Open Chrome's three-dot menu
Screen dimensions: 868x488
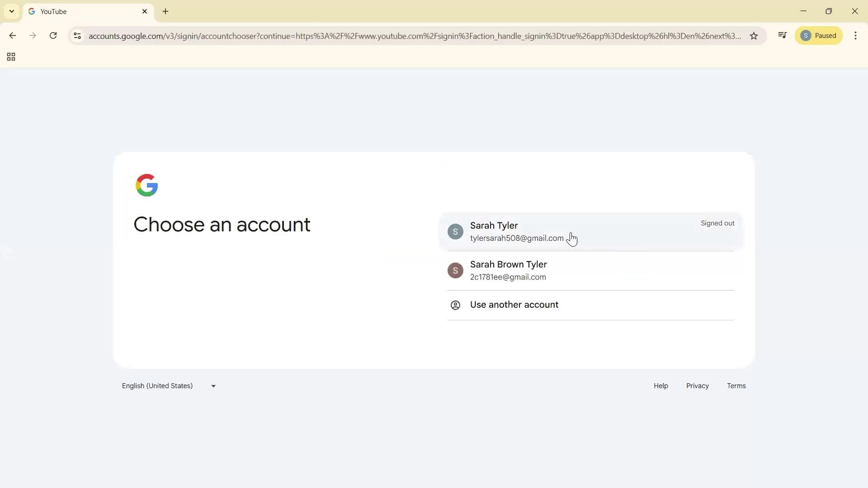[856, 36]
